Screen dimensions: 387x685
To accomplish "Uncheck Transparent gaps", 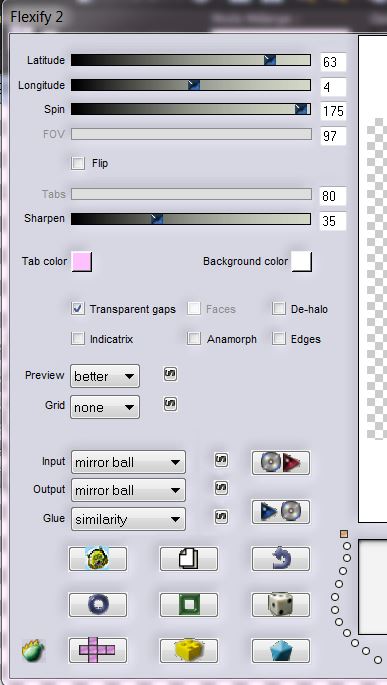I will click(78, 309).
